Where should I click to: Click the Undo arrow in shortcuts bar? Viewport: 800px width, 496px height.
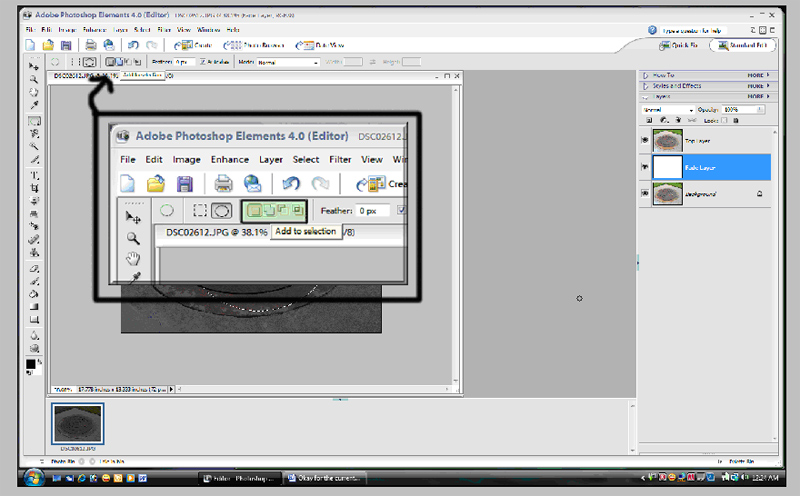pos(133,45)
